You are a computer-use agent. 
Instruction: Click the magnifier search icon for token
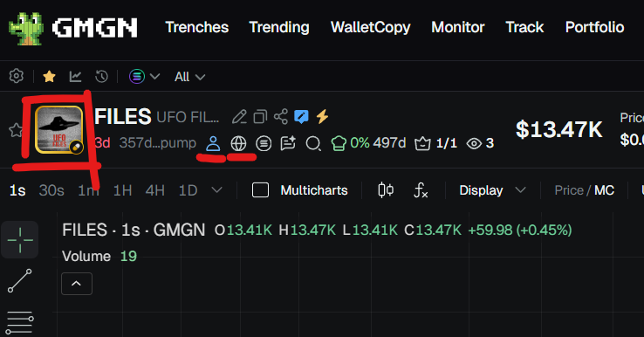tap(313, 143)
